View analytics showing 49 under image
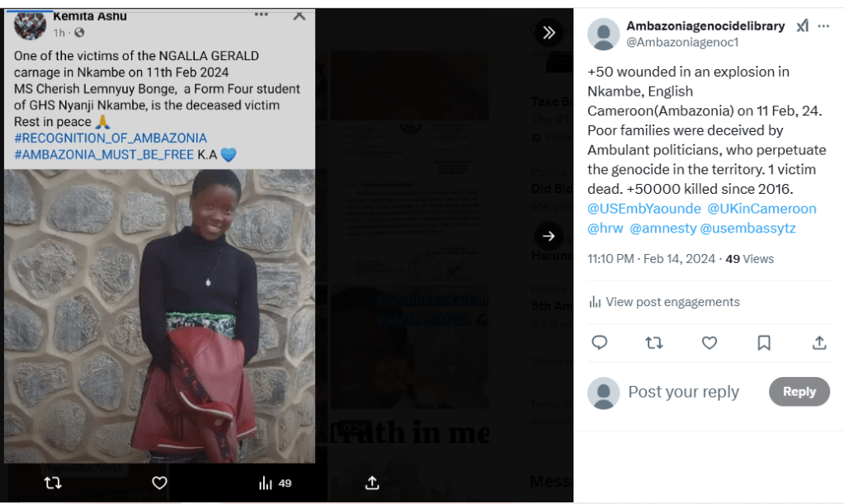844x504 pixels. (276, 483)
